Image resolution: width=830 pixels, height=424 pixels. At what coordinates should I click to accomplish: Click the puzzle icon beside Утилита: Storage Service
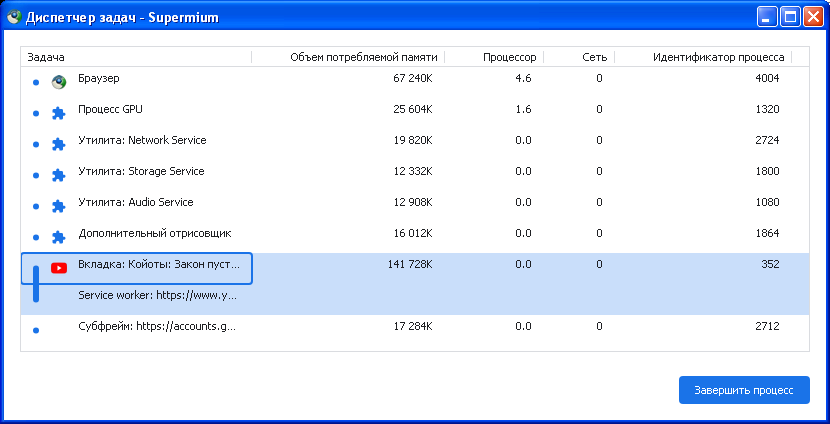click(59, 175)
